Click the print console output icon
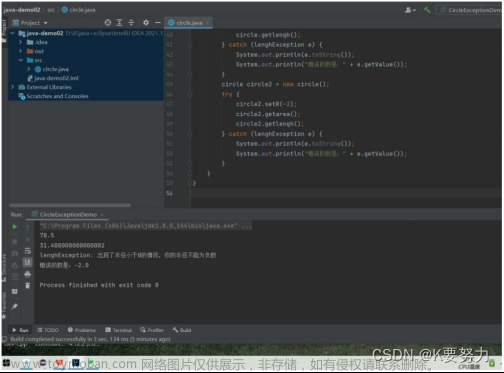Screen dimensions: 504x373 [28, 274]
